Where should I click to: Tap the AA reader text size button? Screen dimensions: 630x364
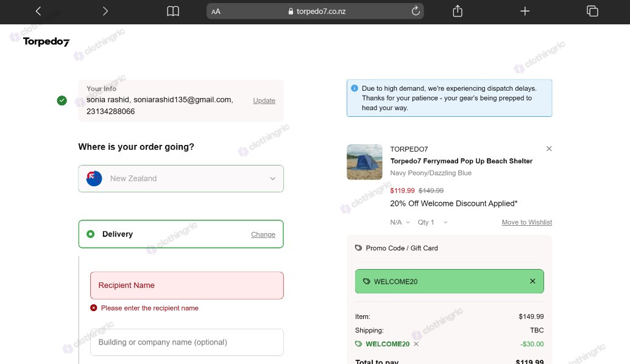pyautogui.click(x=216, y=12)
